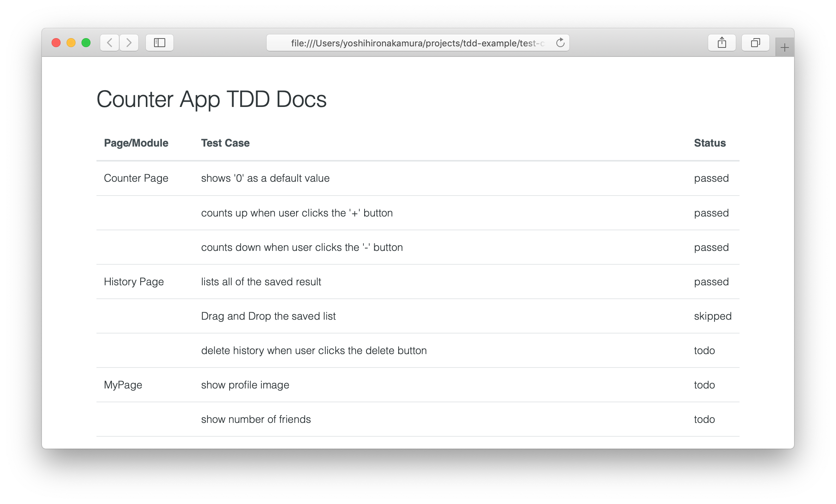Select the Counter Page module cell
836x504 pixels.
(x=136, y=178)
